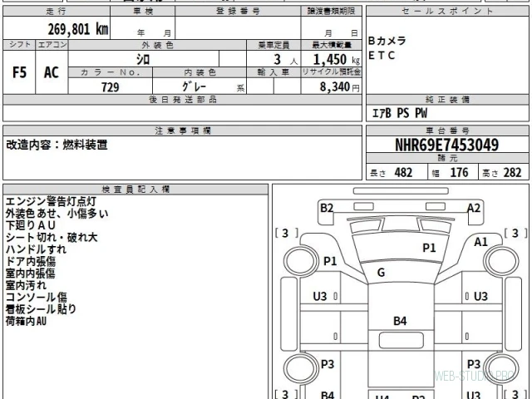The image size is (532, 399).
Task: Click the 車台番号 header
Action: pyautogui.click(x=447, y=131)
